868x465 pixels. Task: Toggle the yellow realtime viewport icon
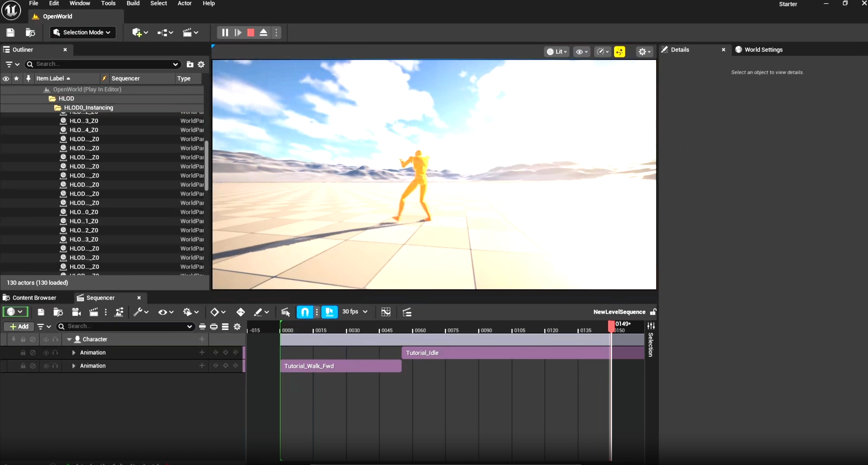[x=619, y=52]
